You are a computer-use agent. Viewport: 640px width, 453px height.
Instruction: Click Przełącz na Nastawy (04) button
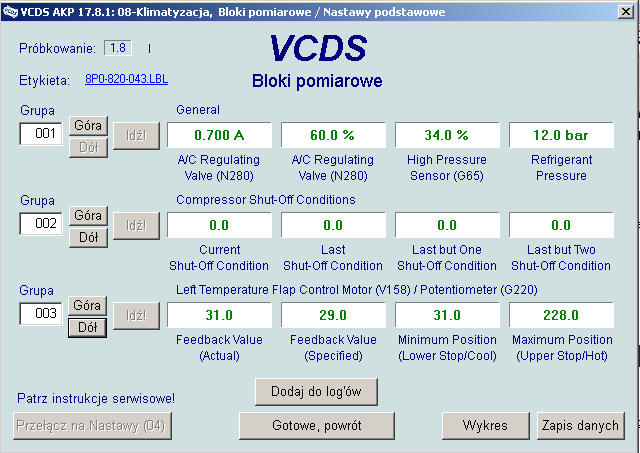coord(92,426)
